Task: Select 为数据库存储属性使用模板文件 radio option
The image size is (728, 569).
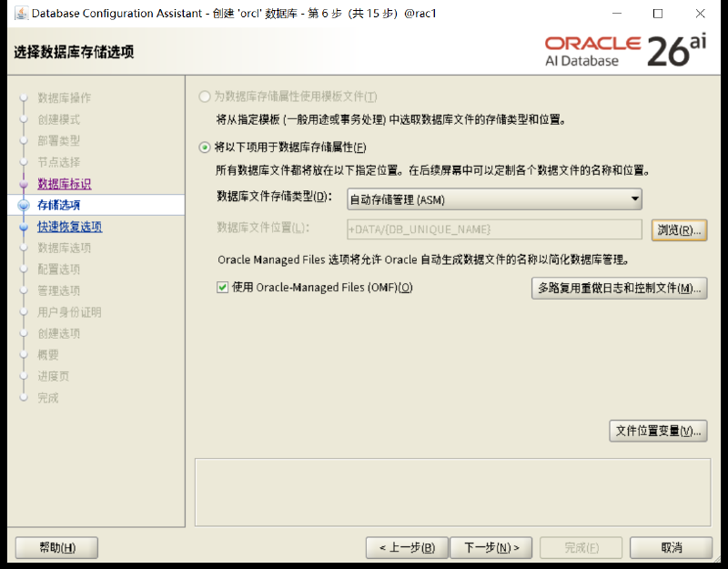Action: (204, 97)
